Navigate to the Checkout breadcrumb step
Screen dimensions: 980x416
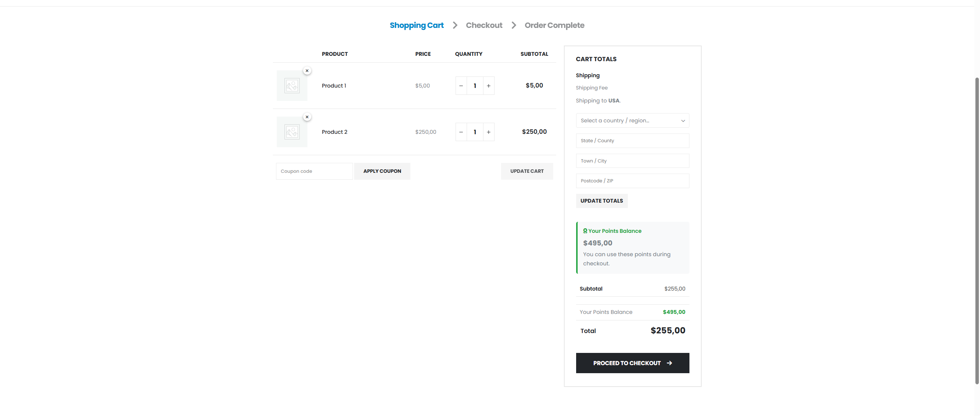pos(483,25)
